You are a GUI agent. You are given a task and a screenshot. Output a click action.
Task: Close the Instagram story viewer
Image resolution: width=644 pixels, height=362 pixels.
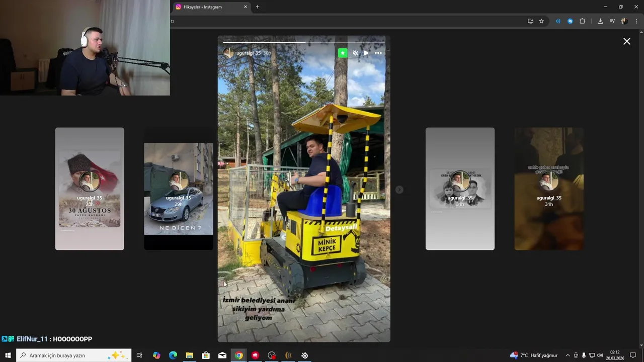click(x=626, y=41)
